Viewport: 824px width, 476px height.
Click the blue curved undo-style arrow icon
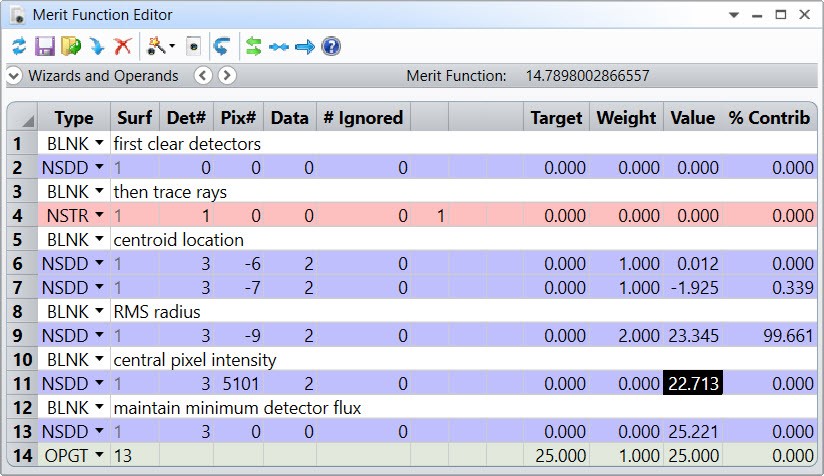[x=221, y=46]
